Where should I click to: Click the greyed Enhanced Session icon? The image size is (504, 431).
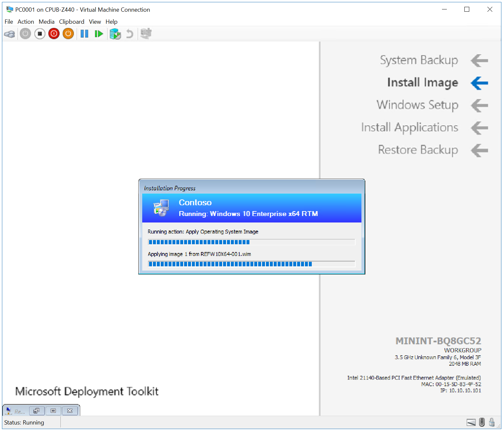[x=146, y=34]
